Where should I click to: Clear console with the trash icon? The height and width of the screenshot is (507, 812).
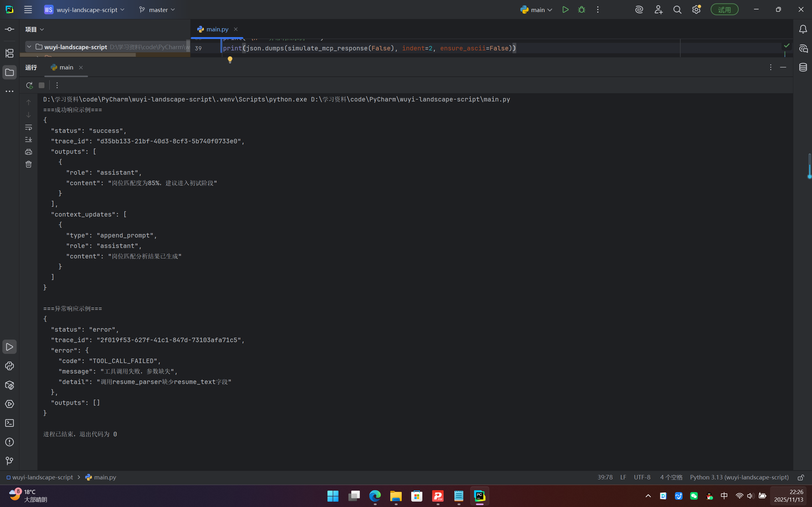coord(29,164)
